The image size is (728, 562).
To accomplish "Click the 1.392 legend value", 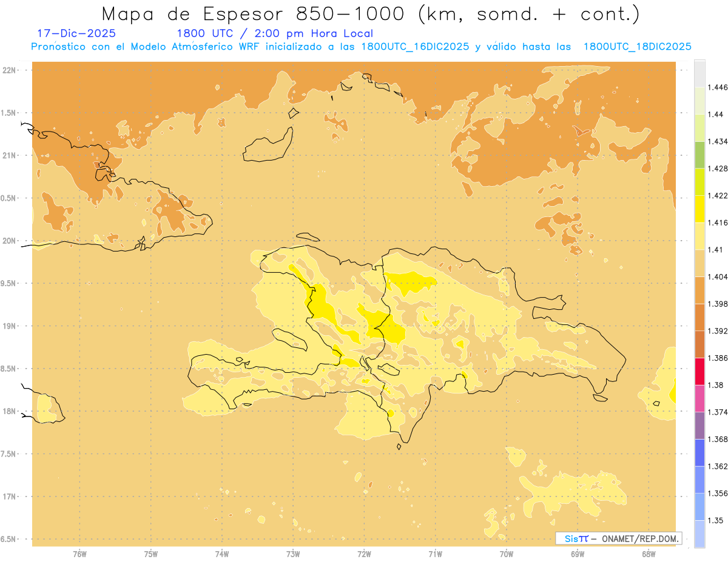I will click(x=718, y=331).
